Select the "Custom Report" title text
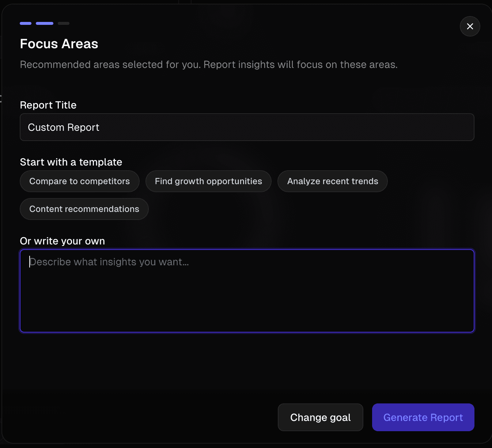492x448 pixels. pyautogui.click(x=63, y=127)
